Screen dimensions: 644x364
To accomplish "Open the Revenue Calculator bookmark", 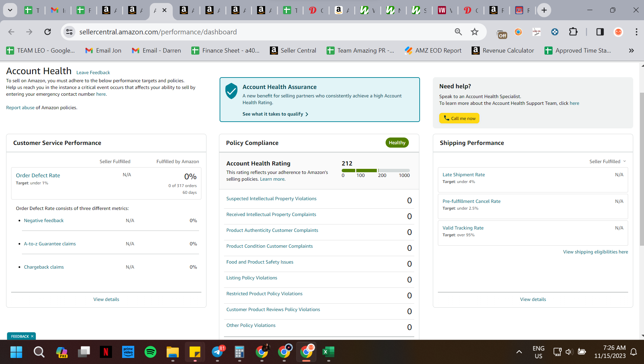I will click(x=503, y=51).
